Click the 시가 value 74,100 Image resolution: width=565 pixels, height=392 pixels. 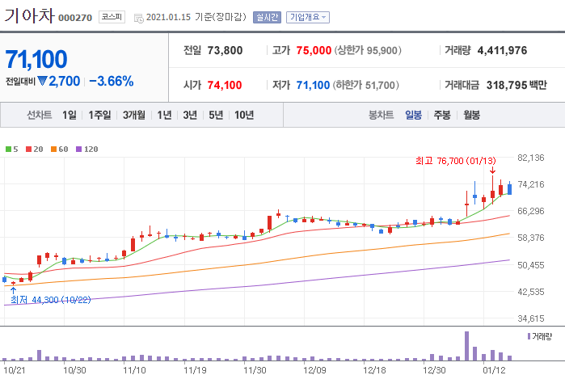click(225, 85)
